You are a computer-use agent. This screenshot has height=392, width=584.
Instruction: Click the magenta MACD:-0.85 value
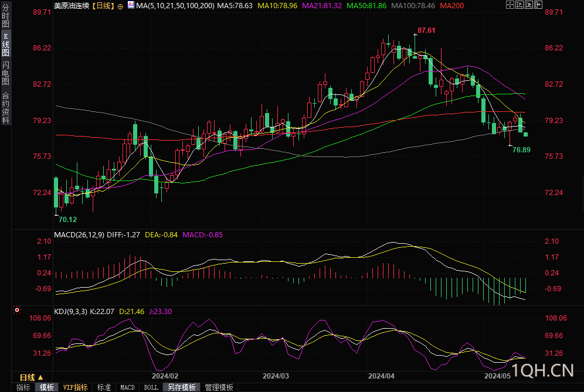coord(203,235)
